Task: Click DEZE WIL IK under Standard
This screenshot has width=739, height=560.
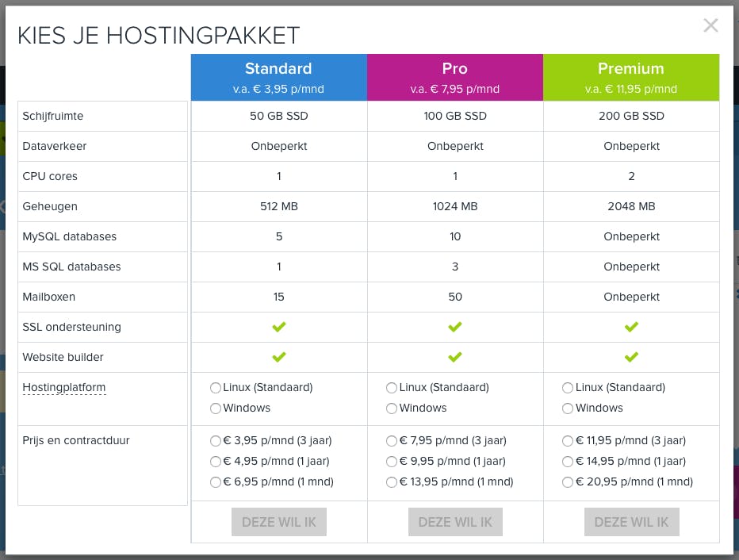Action: pos(279,522)
